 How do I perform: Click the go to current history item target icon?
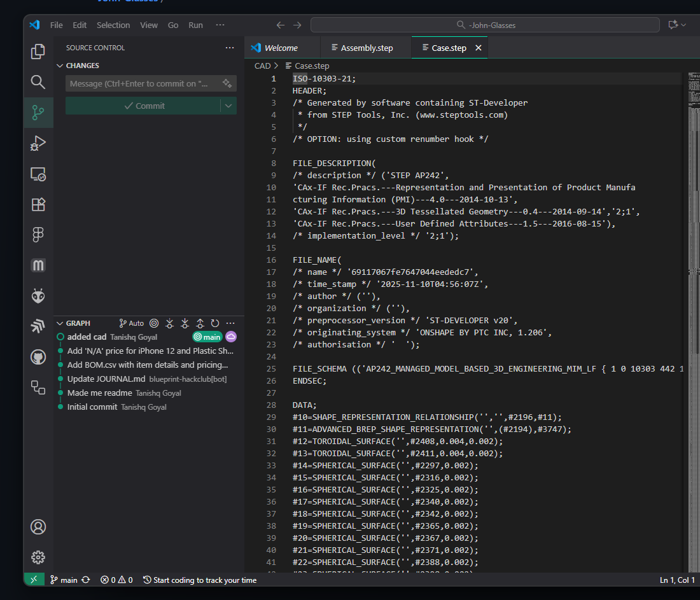click(x=154, y=323)
